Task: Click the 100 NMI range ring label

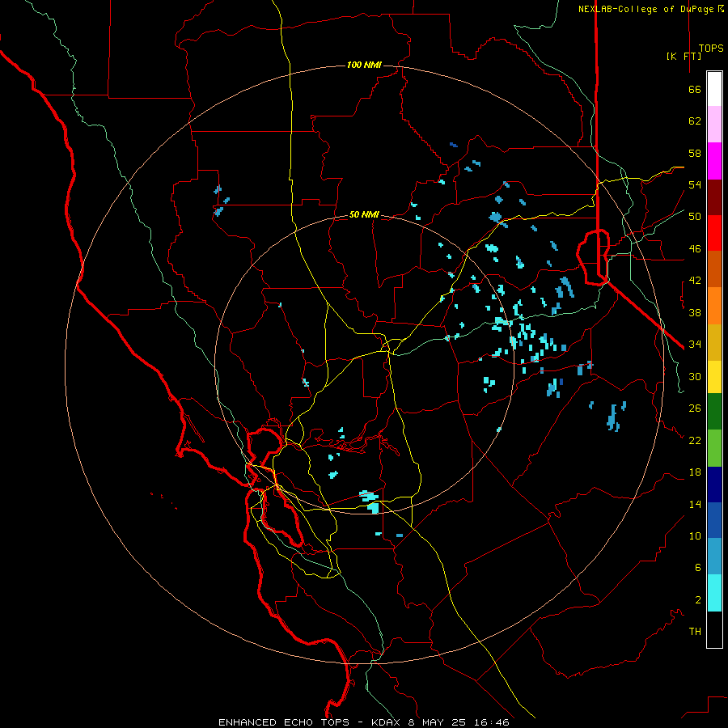Action: click(364, 65)
